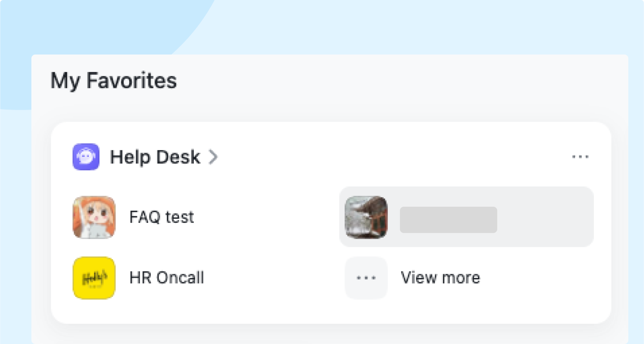Select the yellow HR Oncall icon
This screenshot has height=344, width=644.
94,278
